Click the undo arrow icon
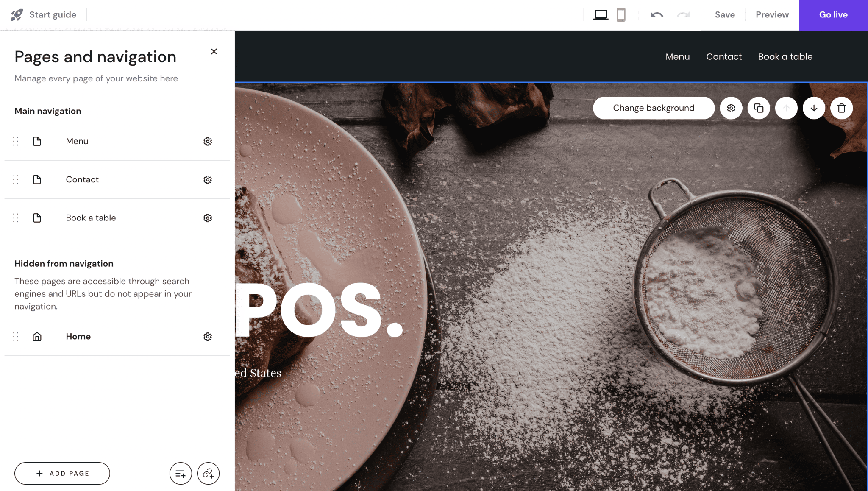Screen dimensions: 868x491 point(657,14)
